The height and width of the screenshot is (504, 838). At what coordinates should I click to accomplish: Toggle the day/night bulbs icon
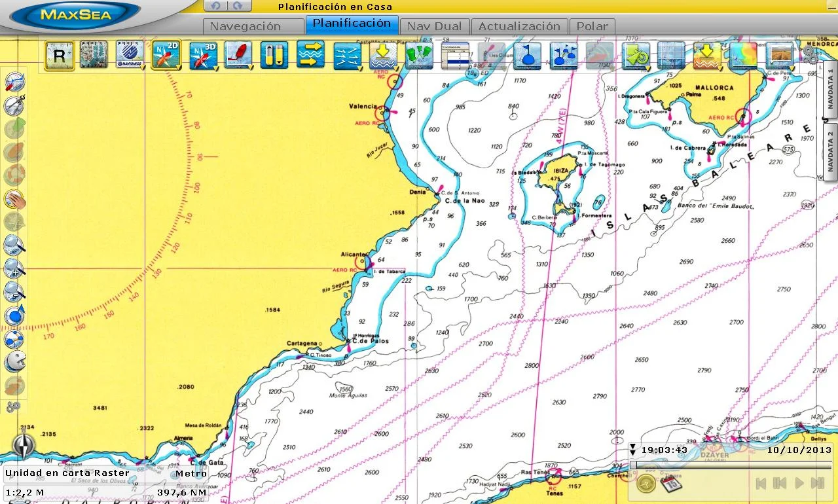[x=274, y=55]
